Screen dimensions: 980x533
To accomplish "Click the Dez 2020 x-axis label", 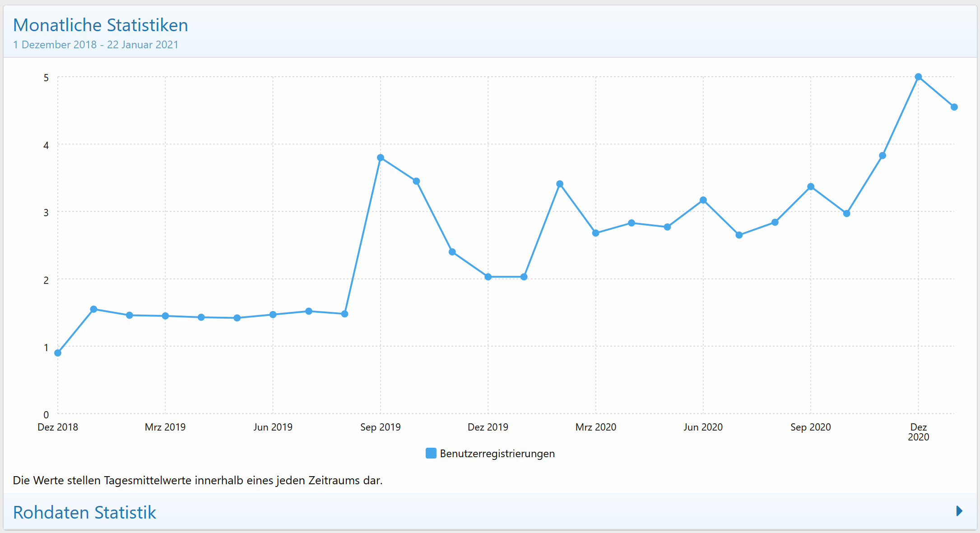I will 918,432.
